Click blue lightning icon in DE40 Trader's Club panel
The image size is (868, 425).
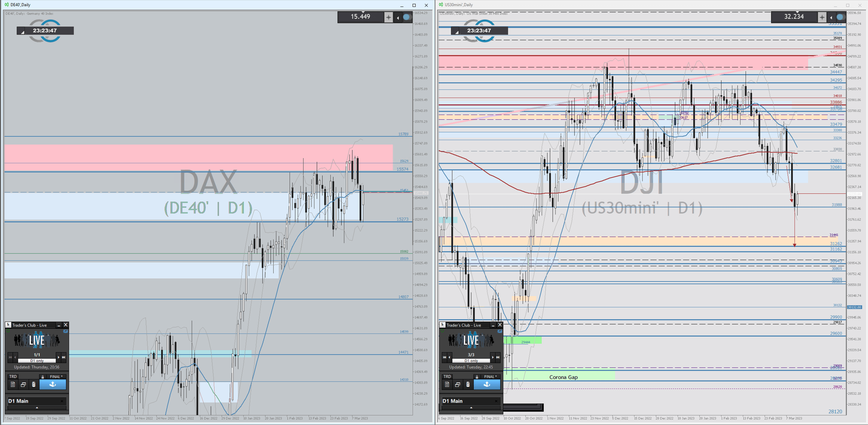(66, 331)
